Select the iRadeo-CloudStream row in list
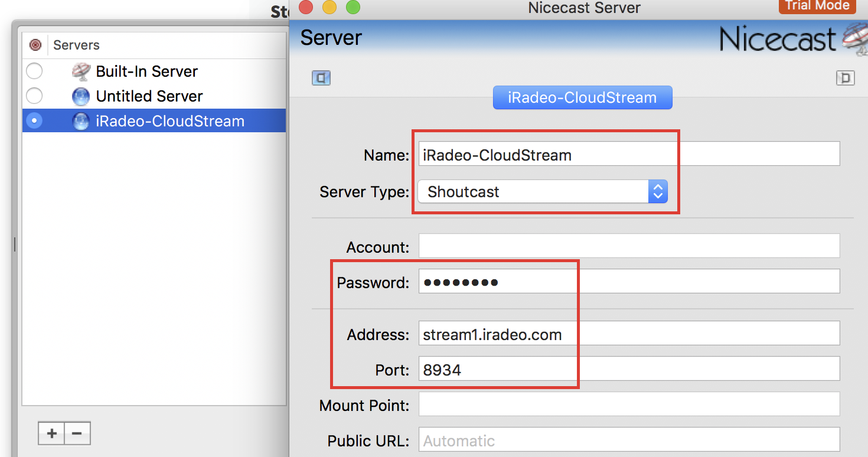Screen dimensions: 868x457 (154, 120)
